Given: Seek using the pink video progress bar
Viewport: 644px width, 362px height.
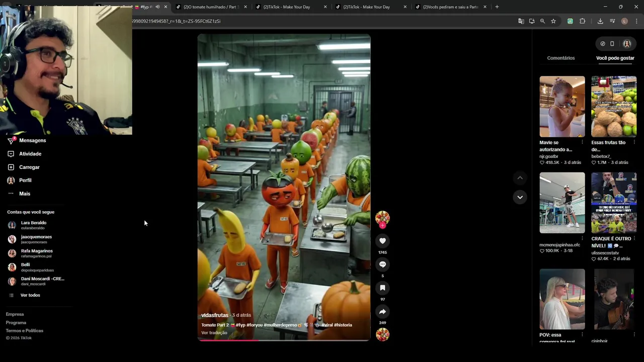Looking at the screenshot, I should (x=284, y=340).
